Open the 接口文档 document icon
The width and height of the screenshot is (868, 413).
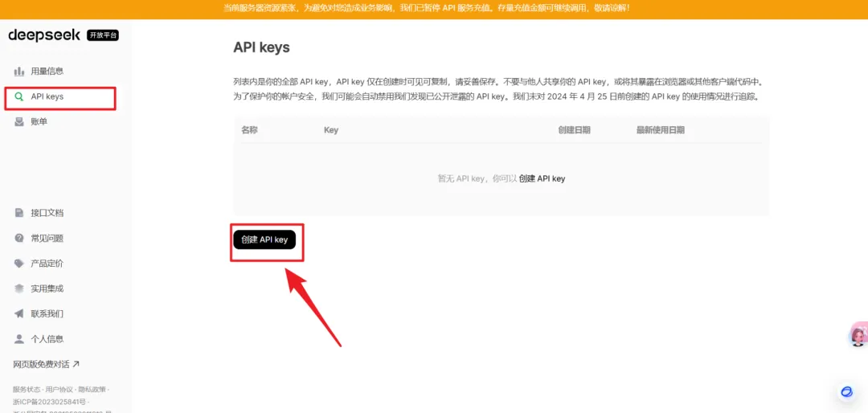coord(19,213)
